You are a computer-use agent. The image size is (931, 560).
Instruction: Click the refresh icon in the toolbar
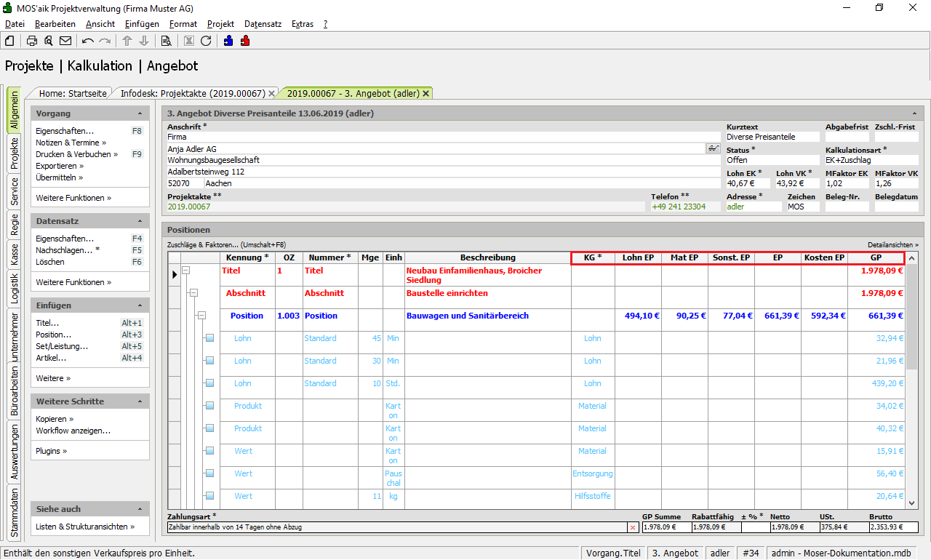pyautogui.click(x=206, y=41)
